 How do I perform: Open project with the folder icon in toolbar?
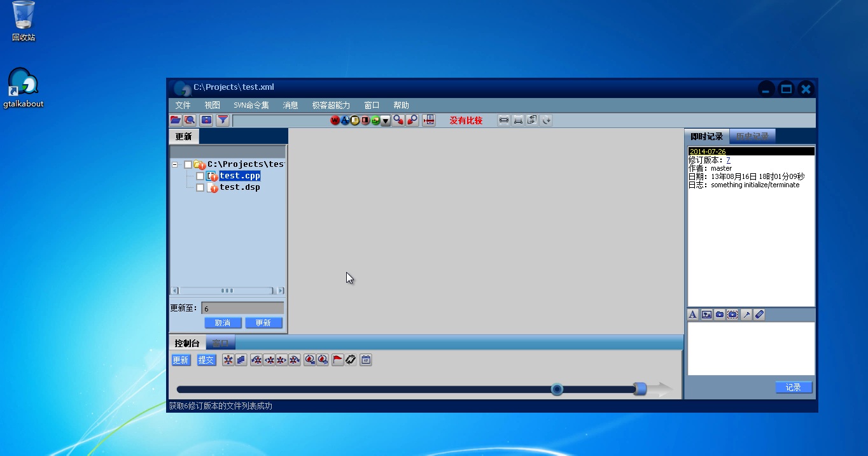(176, 120)
